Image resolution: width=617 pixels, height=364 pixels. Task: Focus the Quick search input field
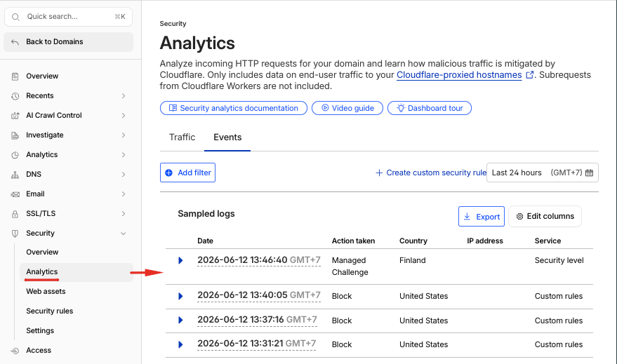(x=69, y=17)
